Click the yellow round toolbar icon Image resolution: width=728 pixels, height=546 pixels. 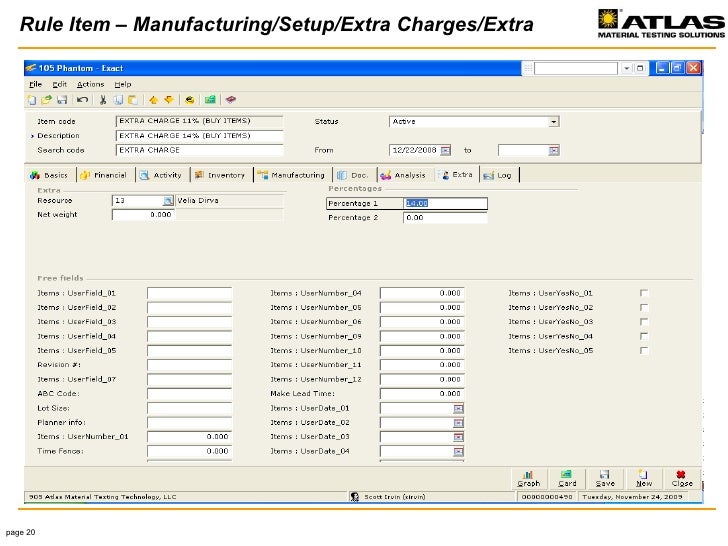pos(189,100)
